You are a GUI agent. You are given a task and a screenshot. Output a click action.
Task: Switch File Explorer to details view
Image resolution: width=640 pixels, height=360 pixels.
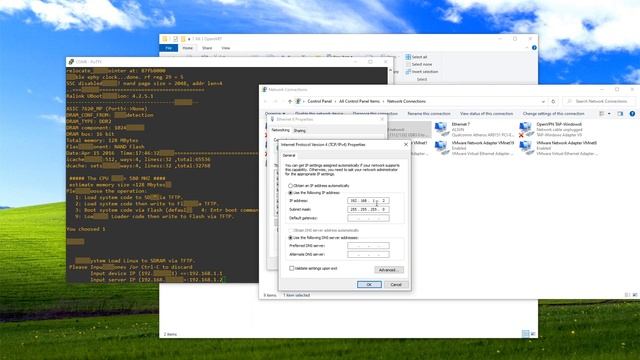pyautogui.click(x=525, y=334)
